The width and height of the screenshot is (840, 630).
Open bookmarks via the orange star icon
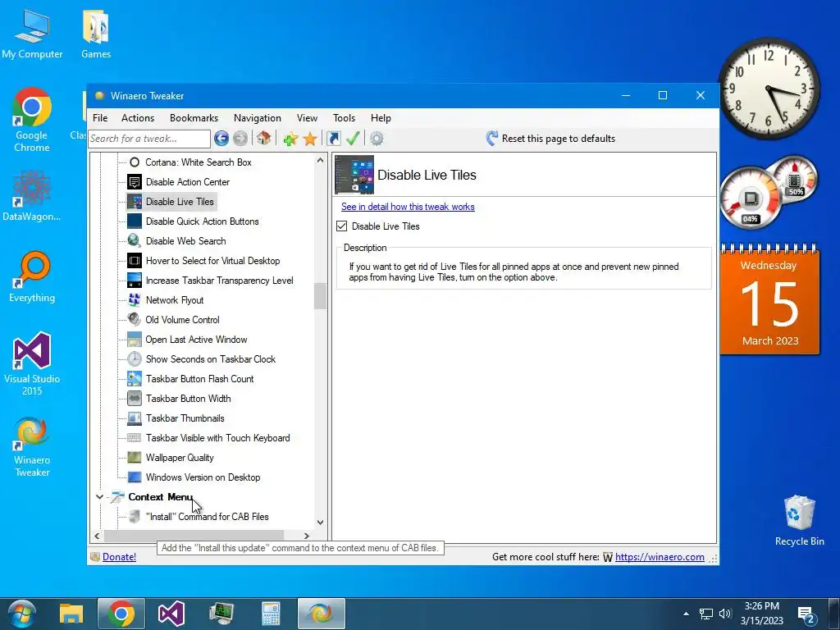(x=310, y=139)
